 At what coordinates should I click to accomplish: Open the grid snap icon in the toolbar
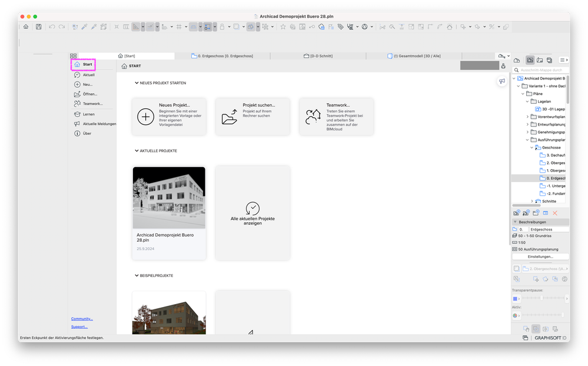click(179, 27)
